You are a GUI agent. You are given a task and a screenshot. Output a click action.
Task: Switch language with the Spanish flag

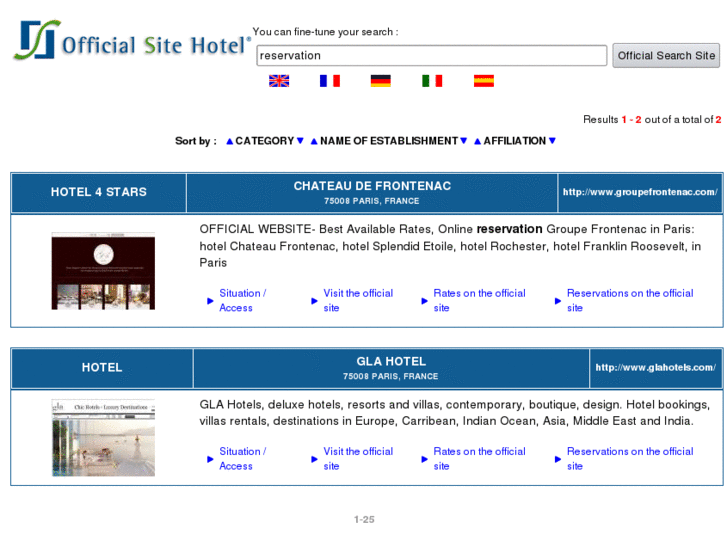(484, 81)
